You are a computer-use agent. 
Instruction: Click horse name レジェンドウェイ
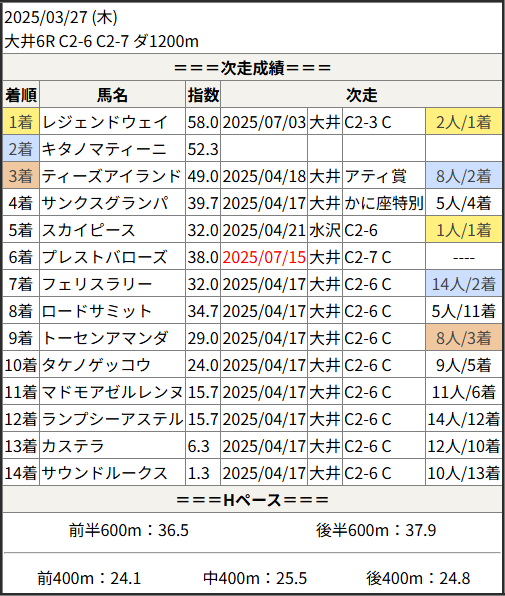pos(104,122)
